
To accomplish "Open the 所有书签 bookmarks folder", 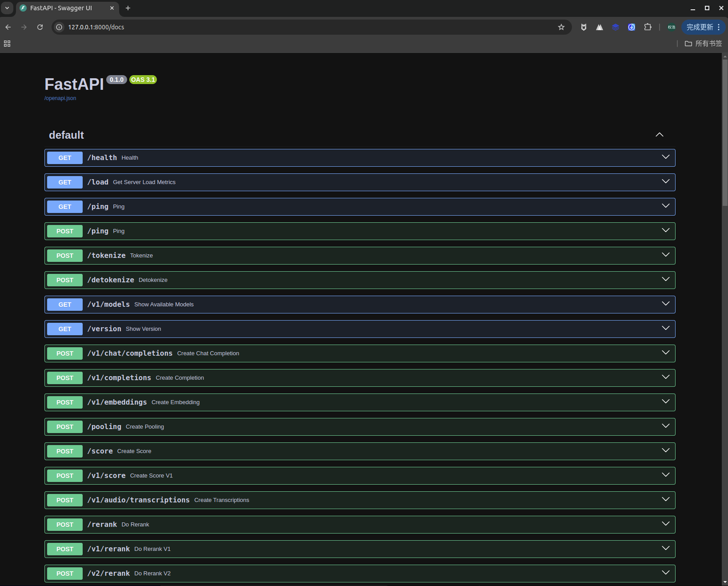I will [x=704, y=44].
